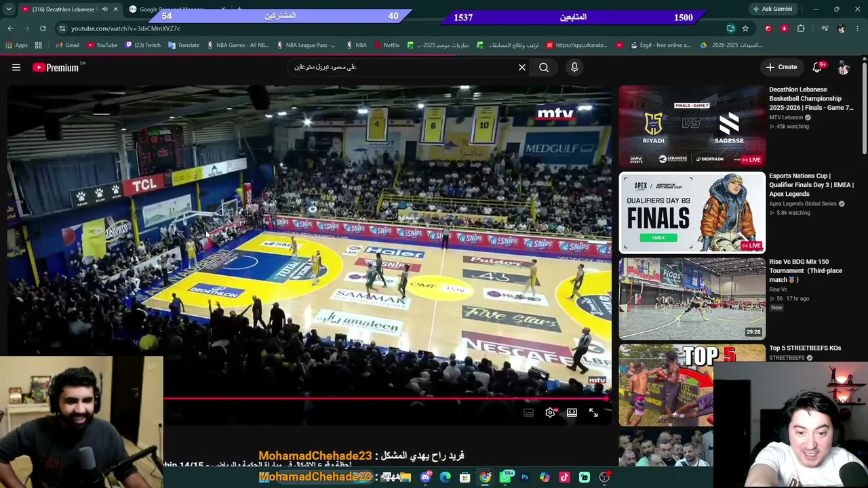Viewport: 868px width, 488px height.
Task: Open the Chrome profile avatar
Action: [842, 28]
